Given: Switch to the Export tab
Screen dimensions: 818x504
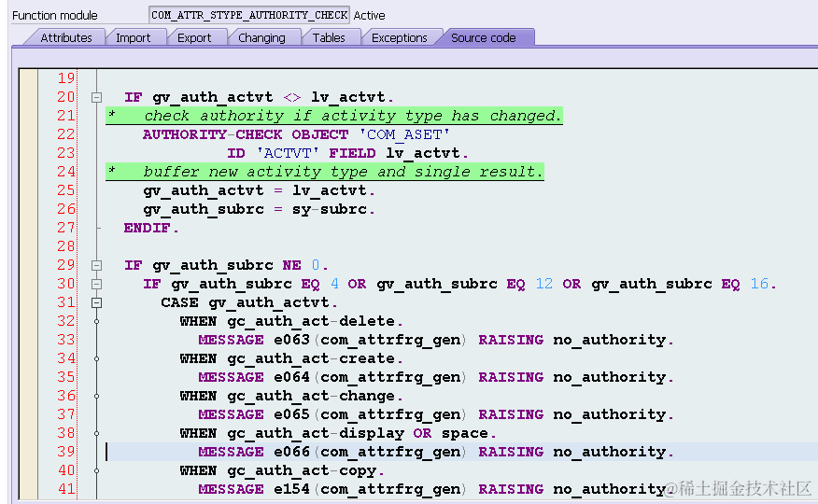Looking at the screenshot, I should [194, 37].
